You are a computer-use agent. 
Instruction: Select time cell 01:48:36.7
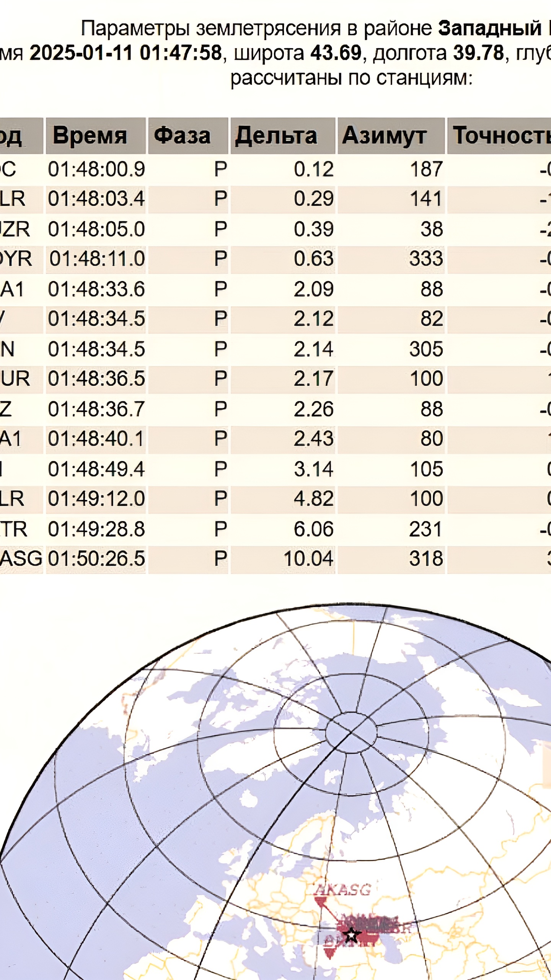tap(96, 409)
